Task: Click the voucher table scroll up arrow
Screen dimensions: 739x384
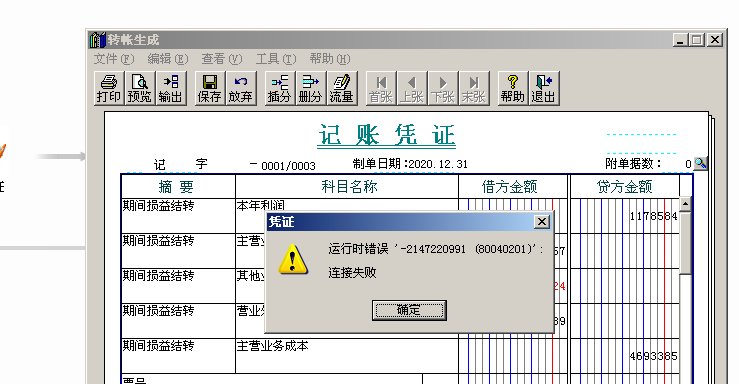Action: [x=685, y=204]
